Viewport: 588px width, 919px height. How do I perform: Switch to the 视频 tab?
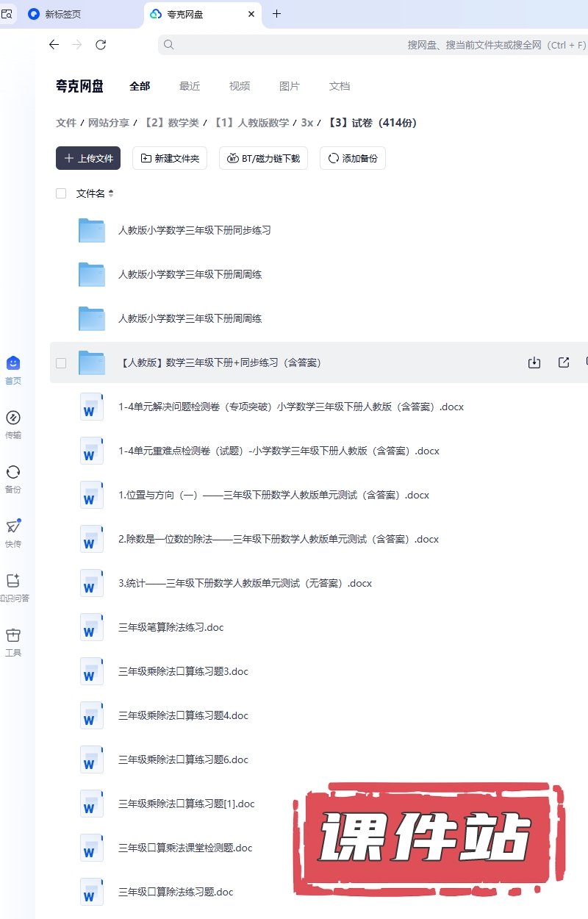(240, 86)
